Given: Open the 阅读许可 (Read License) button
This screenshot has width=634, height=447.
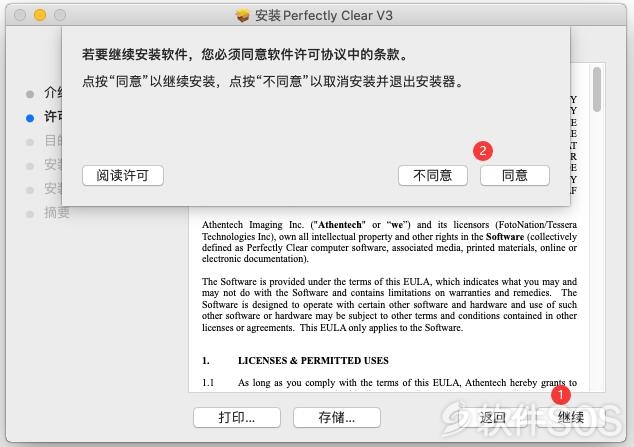Looking at the screenshot, I should coord(123,175).
